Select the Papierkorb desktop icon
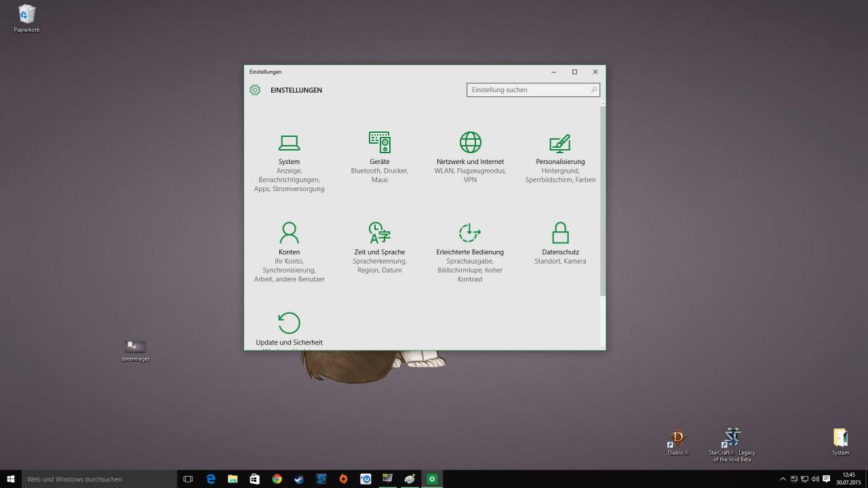This screenshot has height=488, width=868. [x=27, y=18]
